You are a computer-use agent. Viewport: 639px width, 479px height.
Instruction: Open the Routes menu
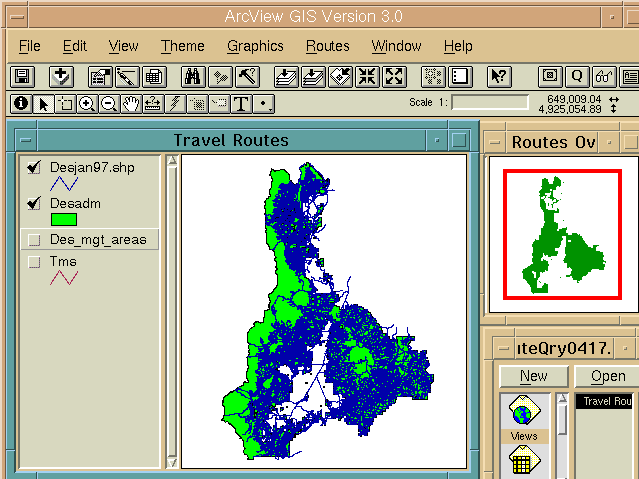pos(328,46)
